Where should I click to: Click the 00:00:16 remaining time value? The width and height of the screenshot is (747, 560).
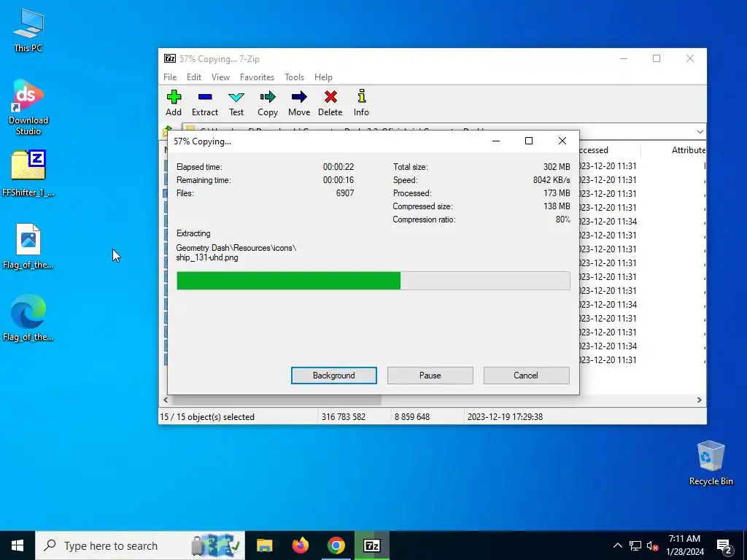tap(338, 180)
